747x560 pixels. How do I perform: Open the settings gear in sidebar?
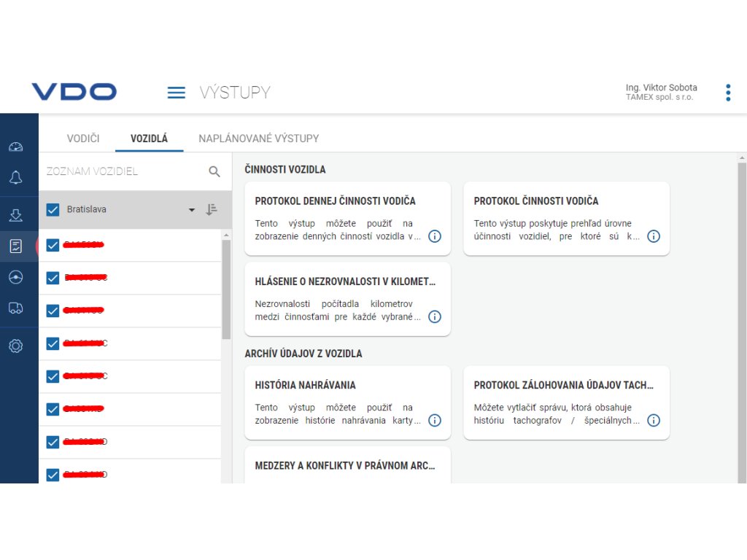point(16,346)
